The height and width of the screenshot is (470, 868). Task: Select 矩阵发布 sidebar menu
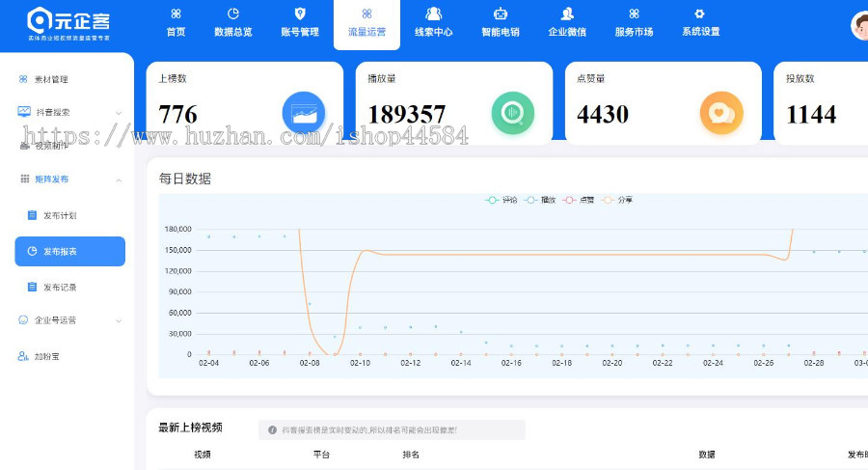[x=52, y=179]
